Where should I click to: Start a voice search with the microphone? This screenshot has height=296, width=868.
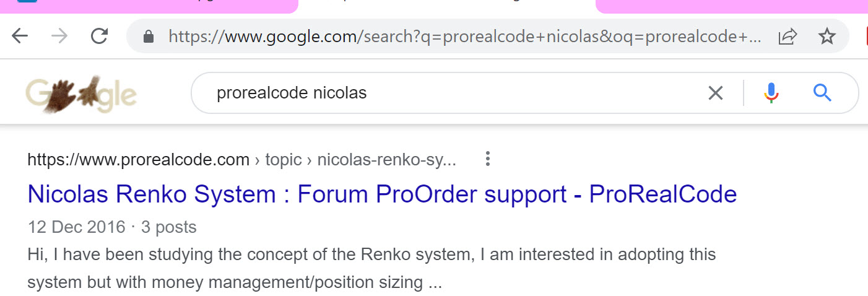click(x=771, y=94)
